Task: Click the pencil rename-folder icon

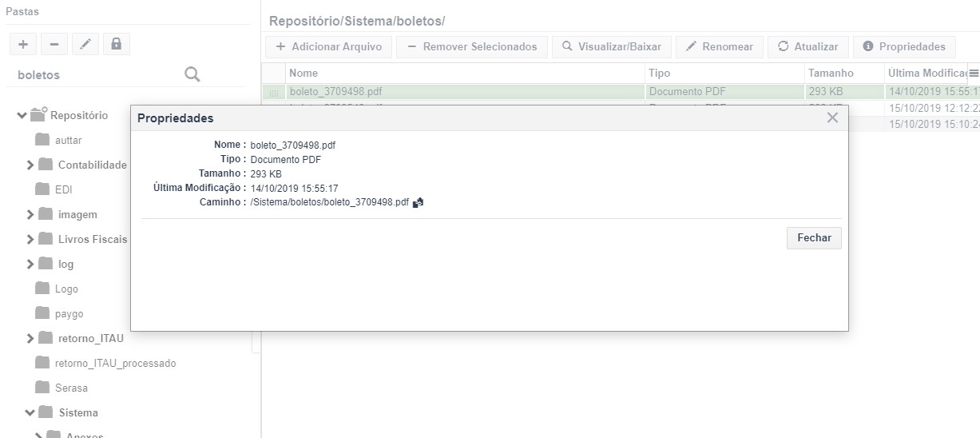Action: [x=85, y=44]
